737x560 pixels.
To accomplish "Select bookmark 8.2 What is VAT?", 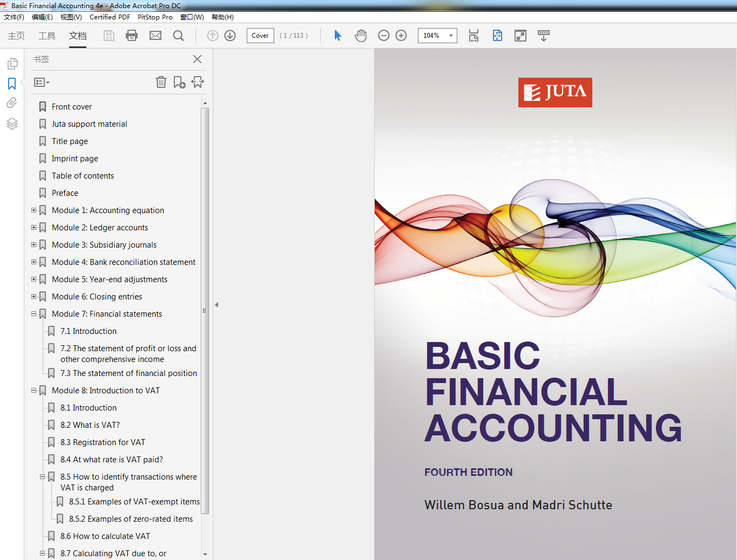I will (90, 425).
